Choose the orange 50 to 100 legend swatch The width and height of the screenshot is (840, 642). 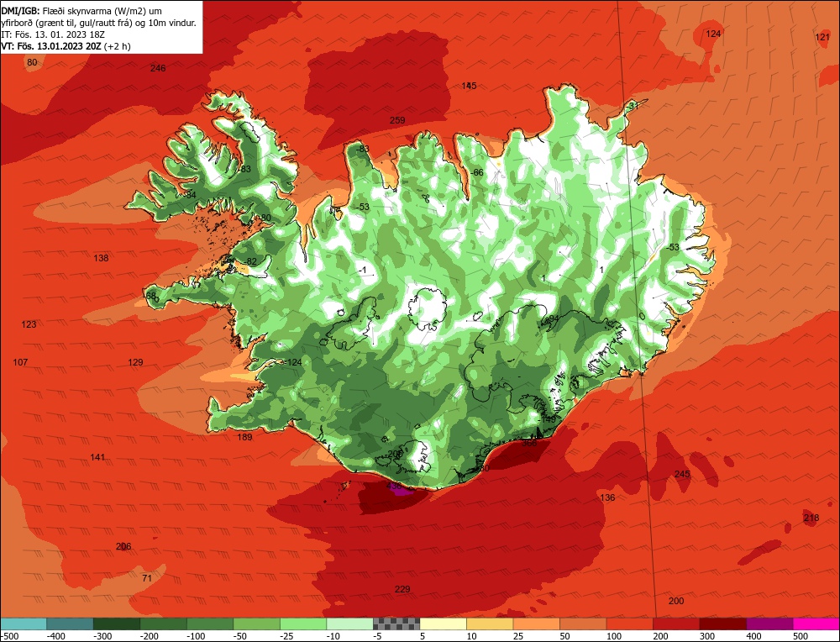click(583, 624)
